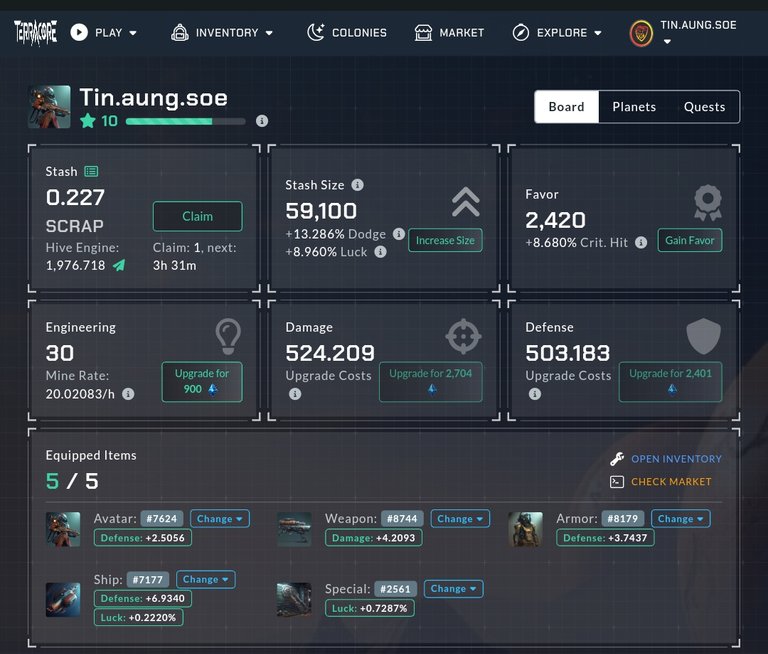This screenshot has height=654, width=768.
Task: Click the Favor ribbon badge icon
Action: pyautogui.click(x=708, y=202)
